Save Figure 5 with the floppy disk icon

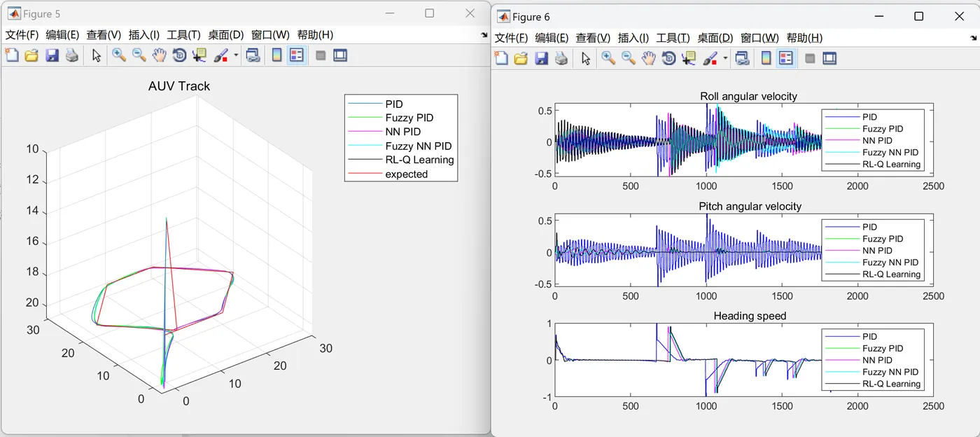(x=52, y=55)
